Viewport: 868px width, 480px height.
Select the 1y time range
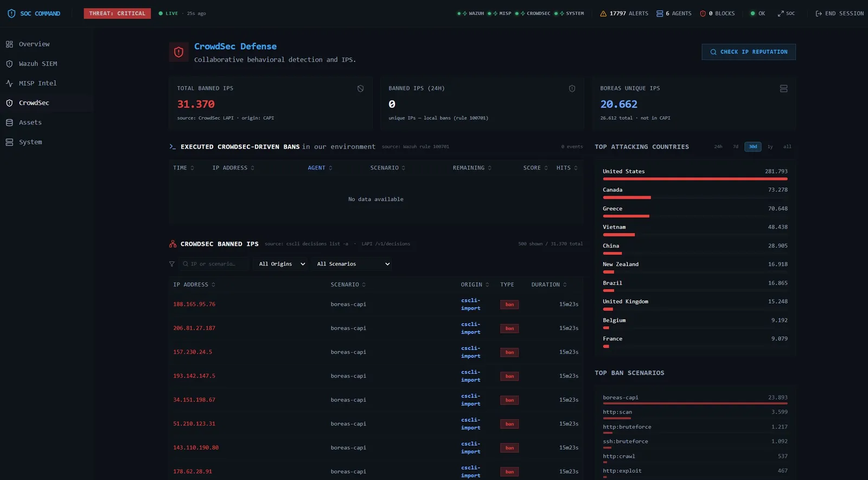(x=770, y=147)
